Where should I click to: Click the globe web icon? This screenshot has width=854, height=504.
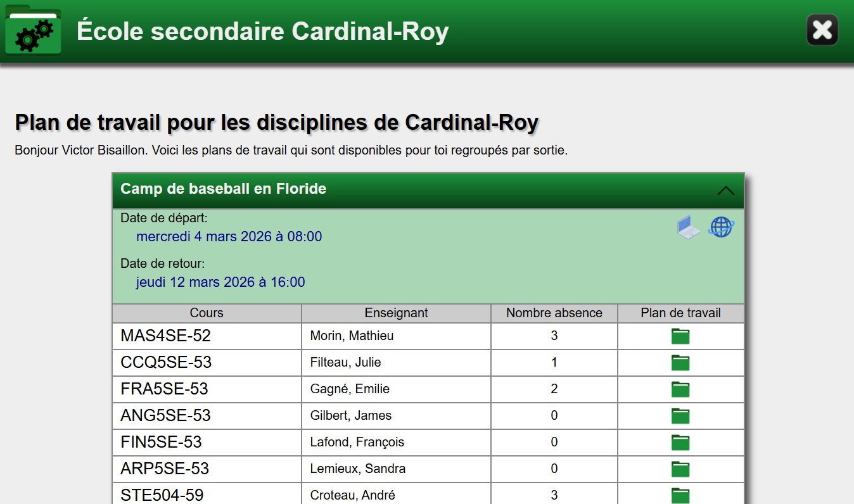tap(721, 227)
